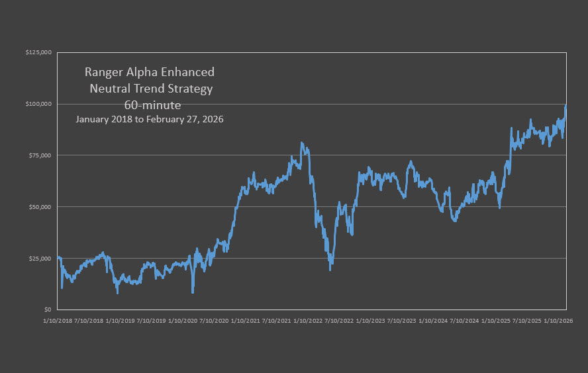Click the equity line's final peak near $100,000

coord(565,105)
